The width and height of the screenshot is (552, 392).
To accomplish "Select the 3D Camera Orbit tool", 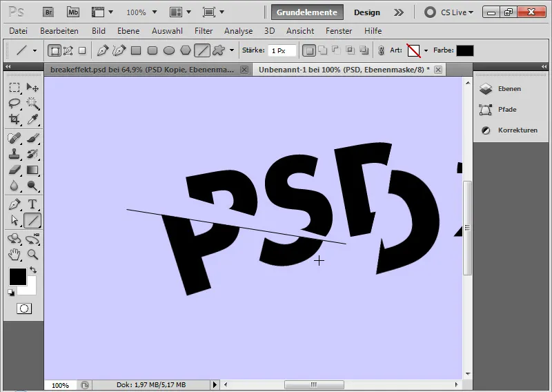I will click(32, 239).
